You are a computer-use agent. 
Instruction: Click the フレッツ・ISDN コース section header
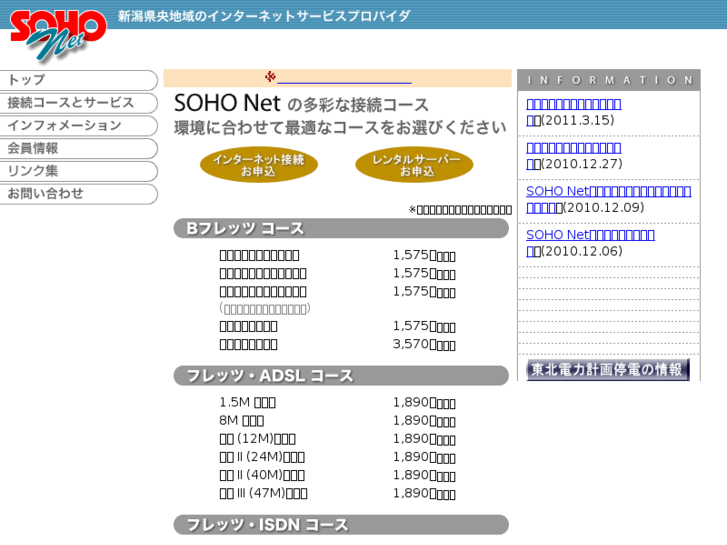click(341, 525)
